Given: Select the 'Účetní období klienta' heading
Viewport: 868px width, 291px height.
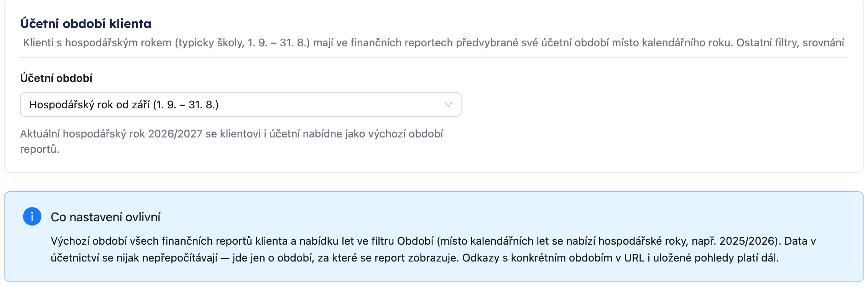Looking at the screenshot, I should 85,23.
